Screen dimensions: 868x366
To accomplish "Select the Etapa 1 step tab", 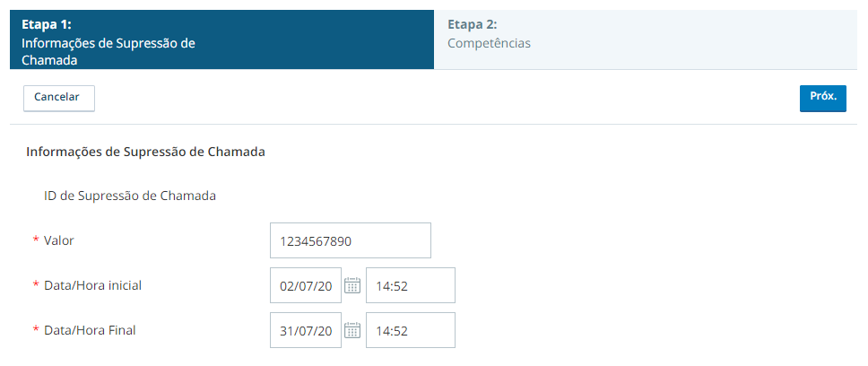I will [222, 39].
